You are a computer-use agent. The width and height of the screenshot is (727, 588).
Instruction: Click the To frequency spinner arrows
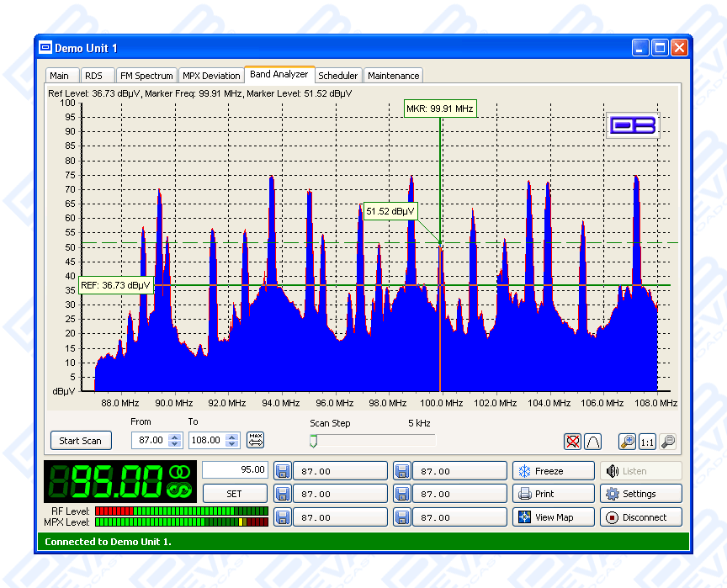[232, 440]
